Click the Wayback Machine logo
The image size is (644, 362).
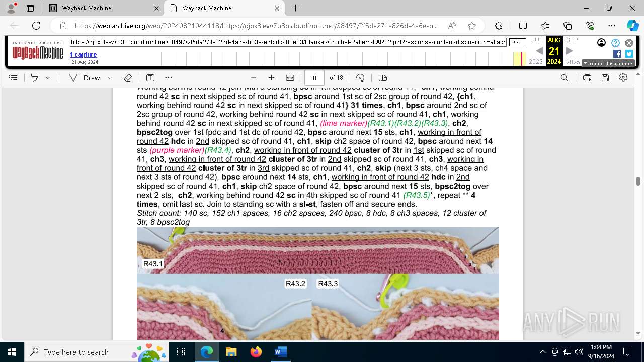pyautogui.click(x=38, y=51)
